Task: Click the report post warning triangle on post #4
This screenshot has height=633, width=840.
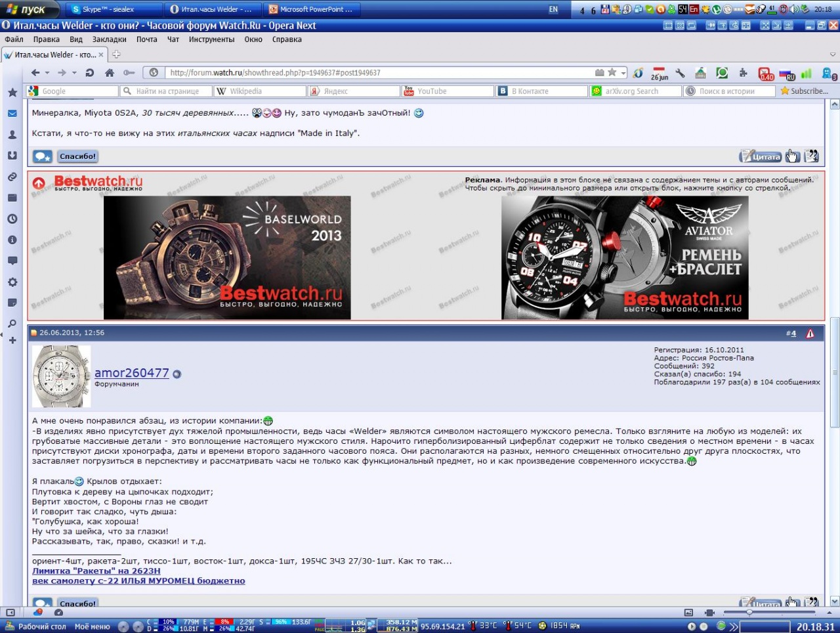Action: point(810,334)
